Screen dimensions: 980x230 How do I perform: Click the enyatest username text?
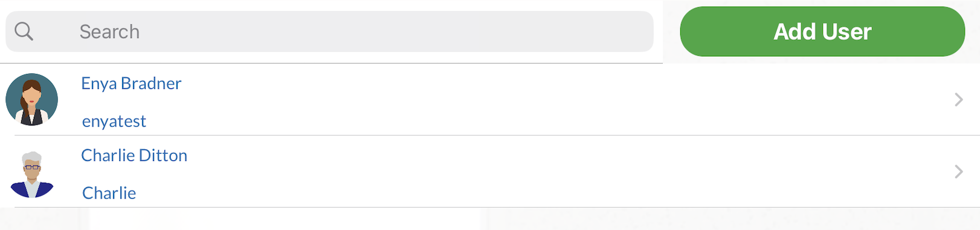(114, 121)
